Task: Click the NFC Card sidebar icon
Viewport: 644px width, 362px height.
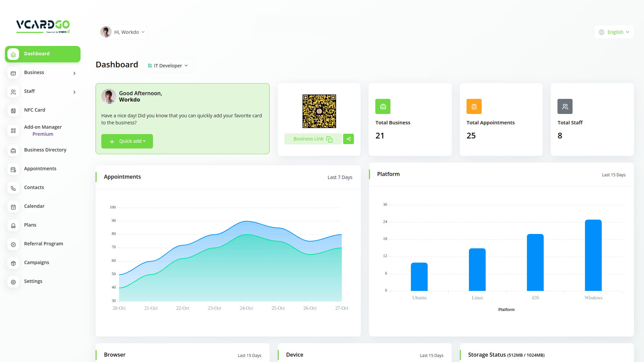Action: click(x=13, y=111)
